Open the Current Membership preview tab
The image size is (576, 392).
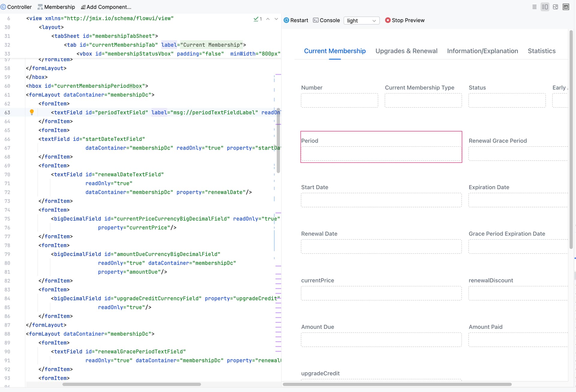pyautogui.click(x=335, y=51)
